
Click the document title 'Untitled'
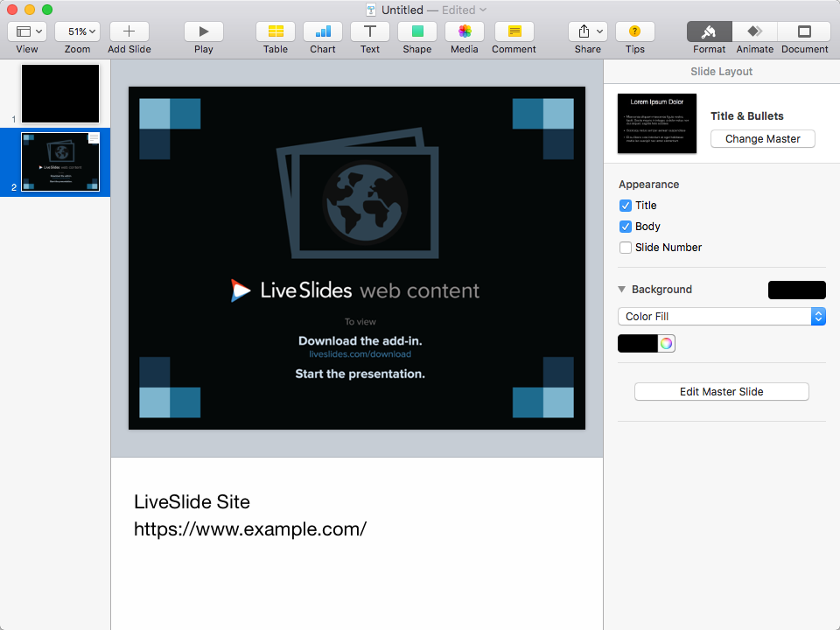point(402,10)
